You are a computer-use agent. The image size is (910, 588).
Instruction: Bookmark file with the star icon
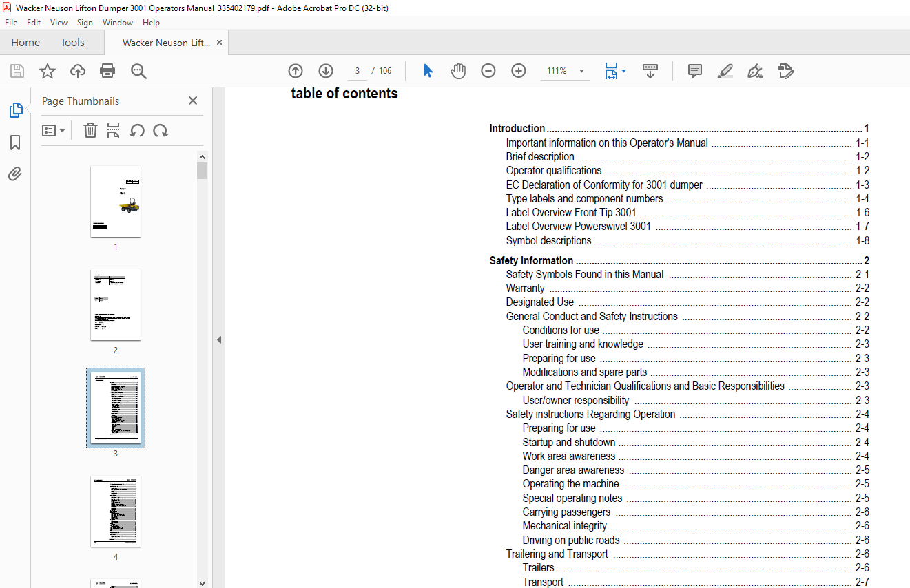[48, 71]
